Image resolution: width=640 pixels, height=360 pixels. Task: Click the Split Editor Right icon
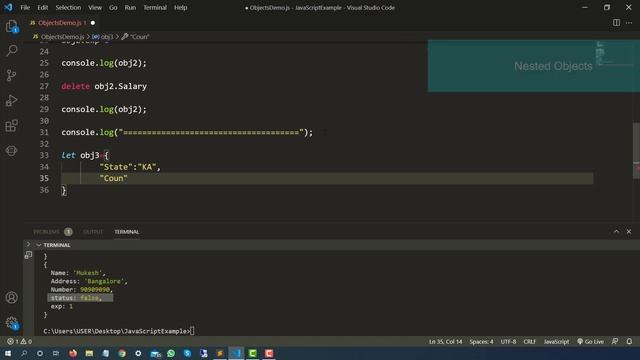point(616,23)
